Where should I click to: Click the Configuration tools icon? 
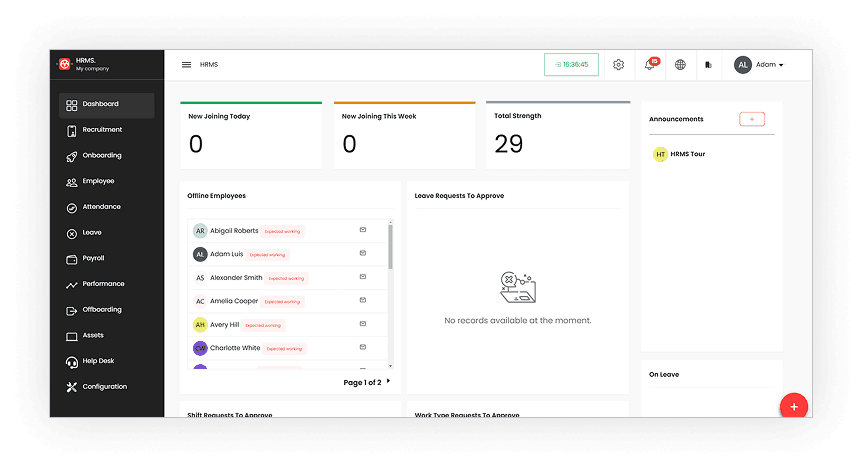72,387
